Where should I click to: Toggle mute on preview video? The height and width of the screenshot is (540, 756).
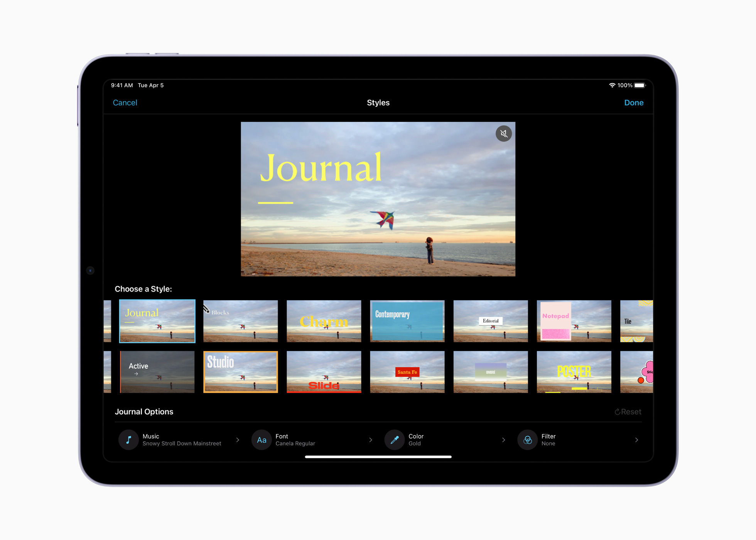pyautogui.click(x=504, y=133)
